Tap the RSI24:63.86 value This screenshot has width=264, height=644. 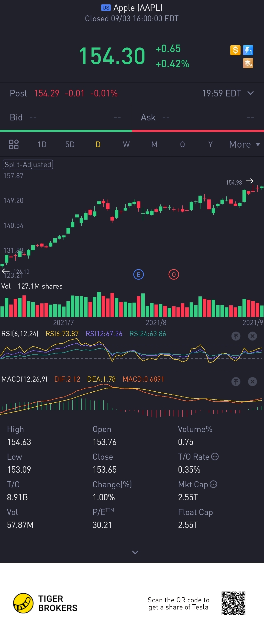148,333
